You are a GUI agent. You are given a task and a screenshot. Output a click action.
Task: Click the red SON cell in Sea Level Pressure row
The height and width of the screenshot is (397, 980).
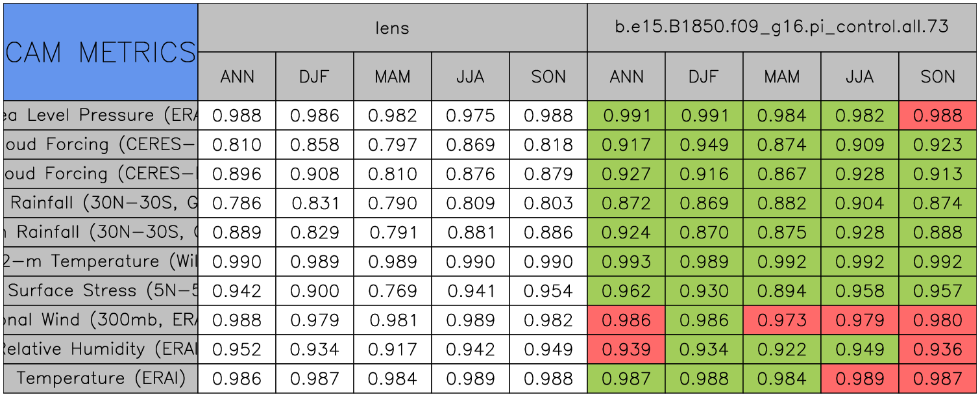pos(938,116)
